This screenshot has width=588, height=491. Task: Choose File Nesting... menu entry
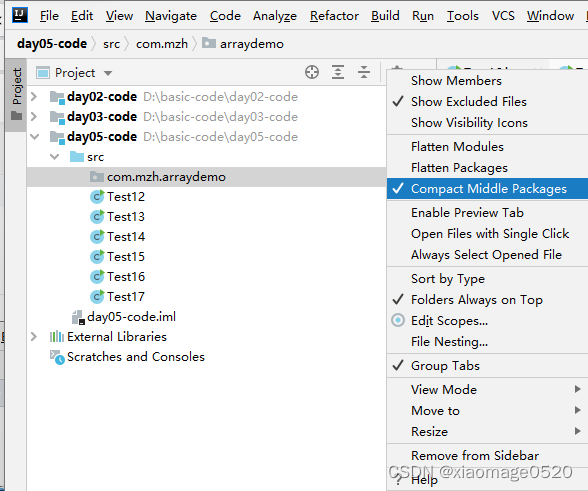tap(488, 342)
